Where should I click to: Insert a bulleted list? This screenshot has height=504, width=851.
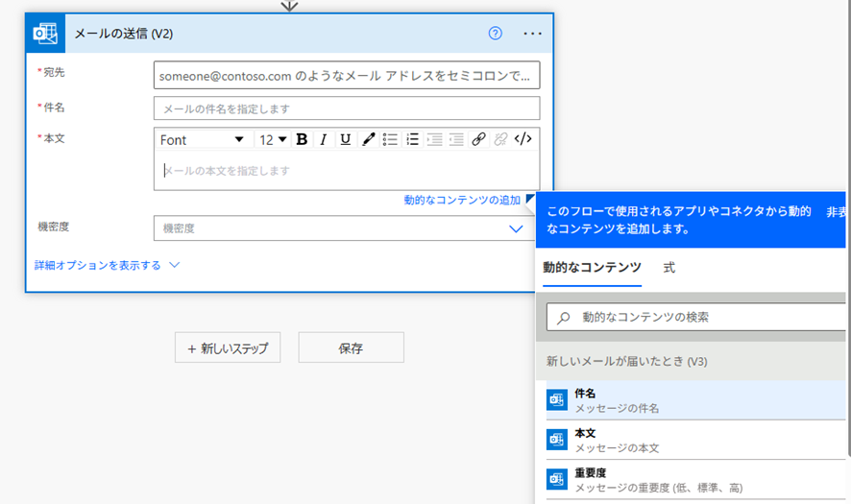pyautogui.click(x=390, y=140)
